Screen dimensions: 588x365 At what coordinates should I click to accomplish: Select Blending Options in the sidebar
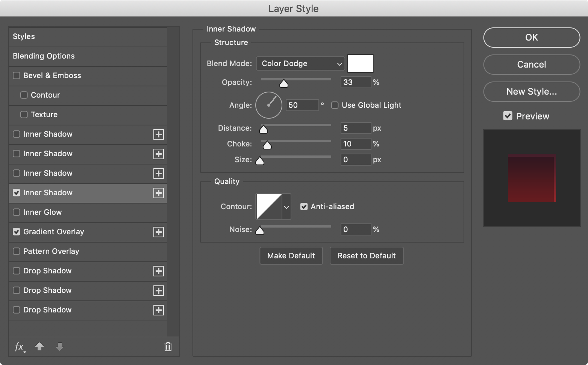(44, 56)
